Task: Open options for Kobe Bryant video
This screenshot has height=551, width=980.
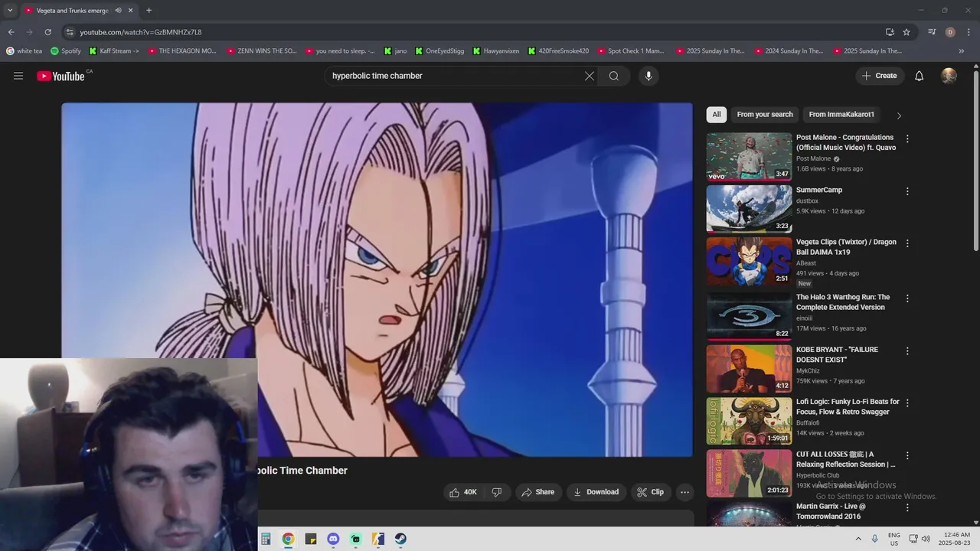Action: tap(907, 351)
